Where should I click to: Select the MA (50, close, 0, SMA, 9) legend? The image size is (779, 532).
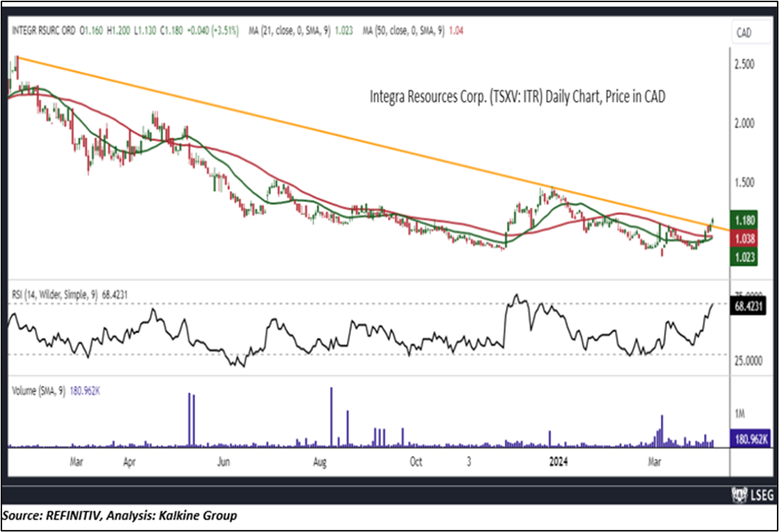point(412,31)
